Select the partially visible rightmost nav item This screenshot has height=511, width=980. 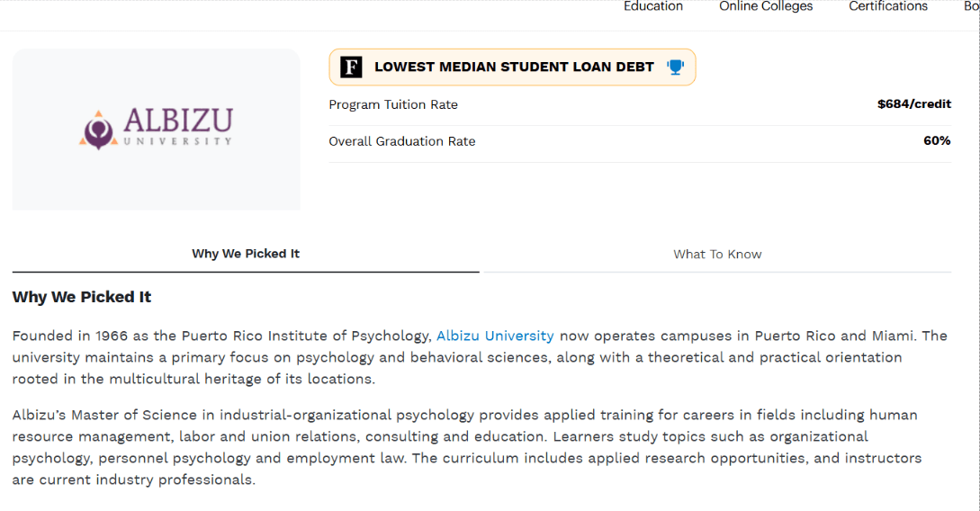971,7
